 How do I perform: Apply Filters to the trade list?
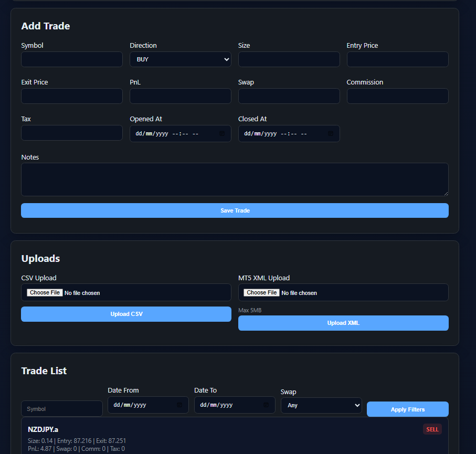click(407, 409)
